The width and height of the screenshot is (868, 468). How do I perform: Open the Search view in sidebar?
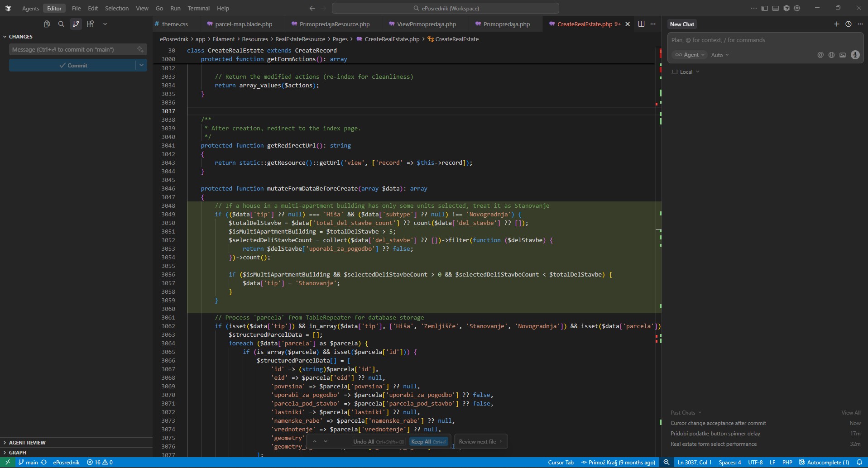61,24
